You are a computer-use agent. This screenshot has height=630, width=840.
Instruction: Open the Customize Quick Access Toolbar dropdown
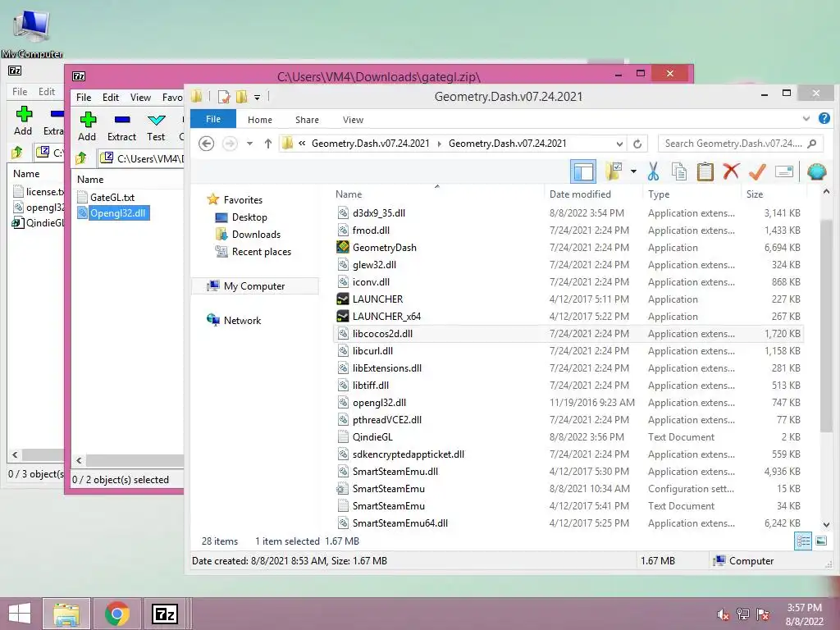tap(257, 97)
